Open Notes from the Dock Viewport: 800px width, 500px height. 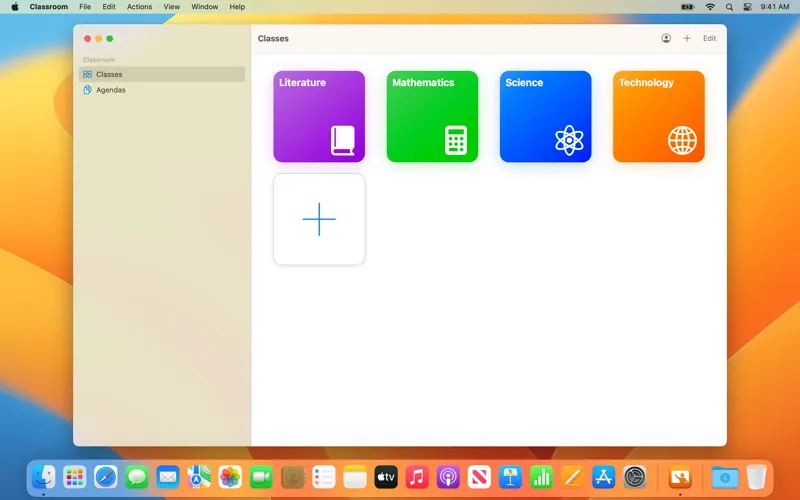(x=355, y=478)
